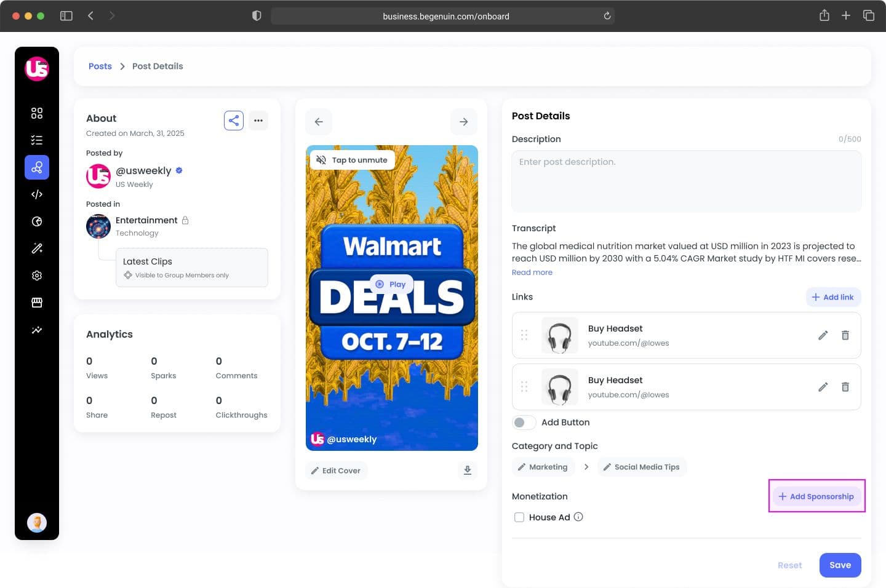
Task: Open the settings gear in sidebar
Action: [37, 276]
